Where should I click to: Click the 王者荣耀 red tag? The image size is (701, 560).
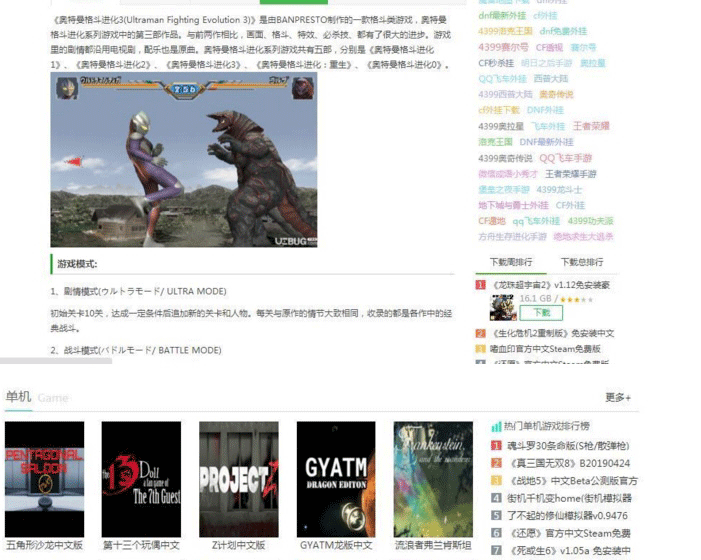[x=591, y=126]
